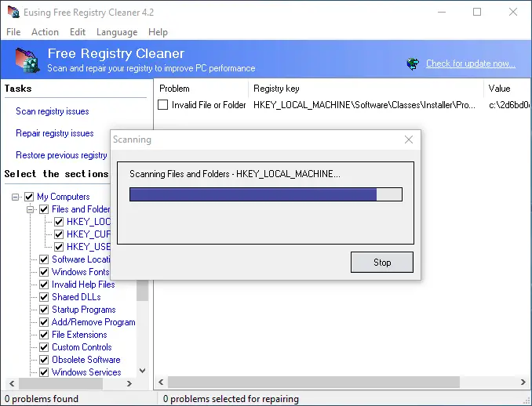Open the Language menu
532x406 pixels.
[x=117, y=32]
